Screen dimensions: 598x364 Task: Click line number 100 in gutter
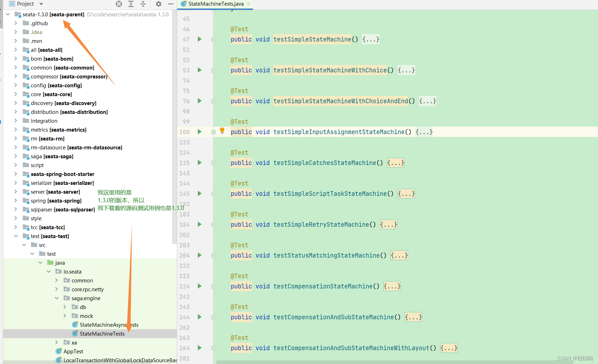tap(185, 132)
